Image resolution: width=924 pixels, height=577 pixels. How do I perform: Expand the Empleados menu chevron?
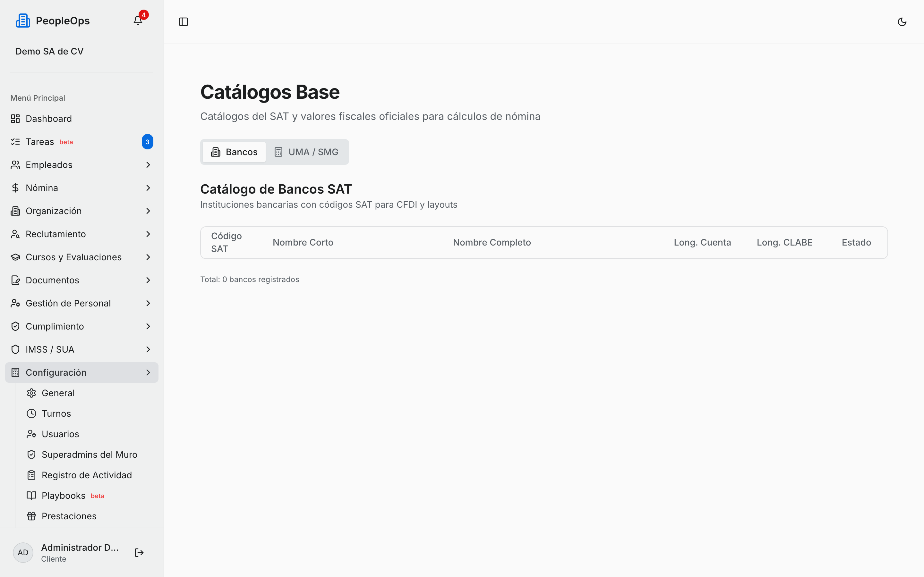tap(148, 165)
